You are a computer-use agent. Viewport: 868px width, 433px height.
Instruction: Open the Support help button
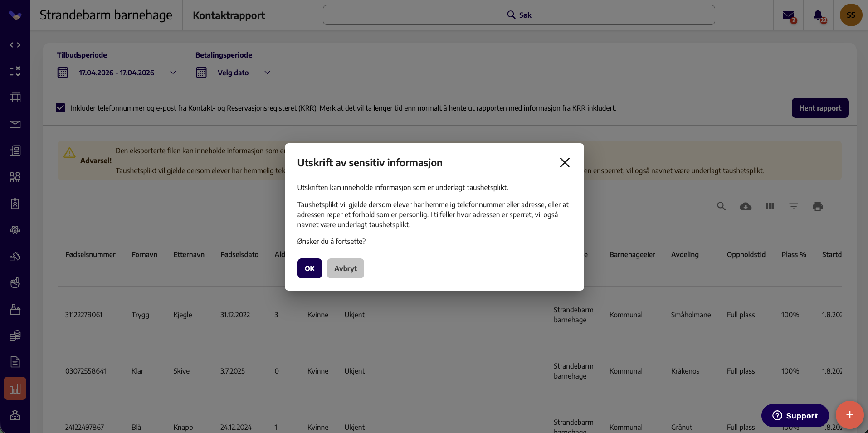click(795, 415)
